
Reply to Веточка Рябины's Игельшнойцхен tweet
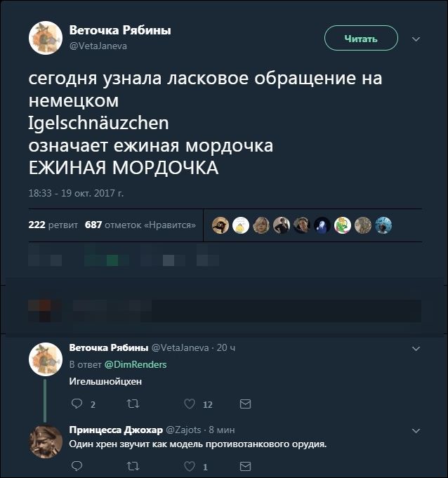[77, 404]
